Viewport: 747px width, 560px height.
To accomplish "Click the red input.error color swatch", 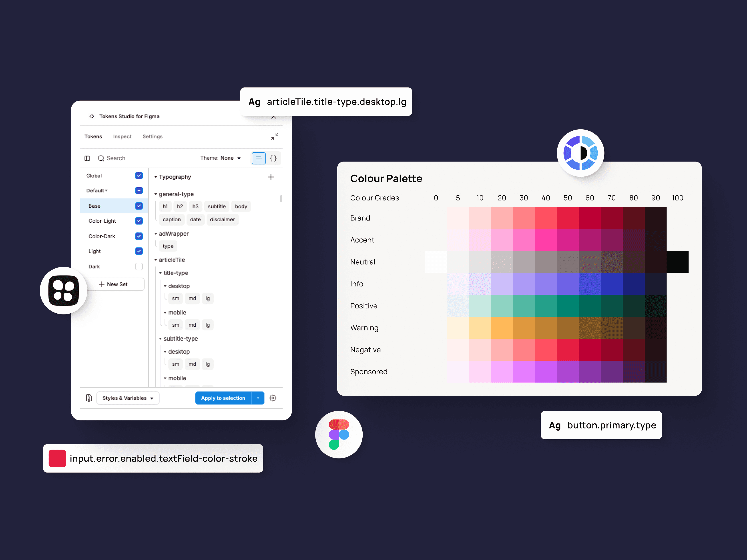I will pos(57,458).
